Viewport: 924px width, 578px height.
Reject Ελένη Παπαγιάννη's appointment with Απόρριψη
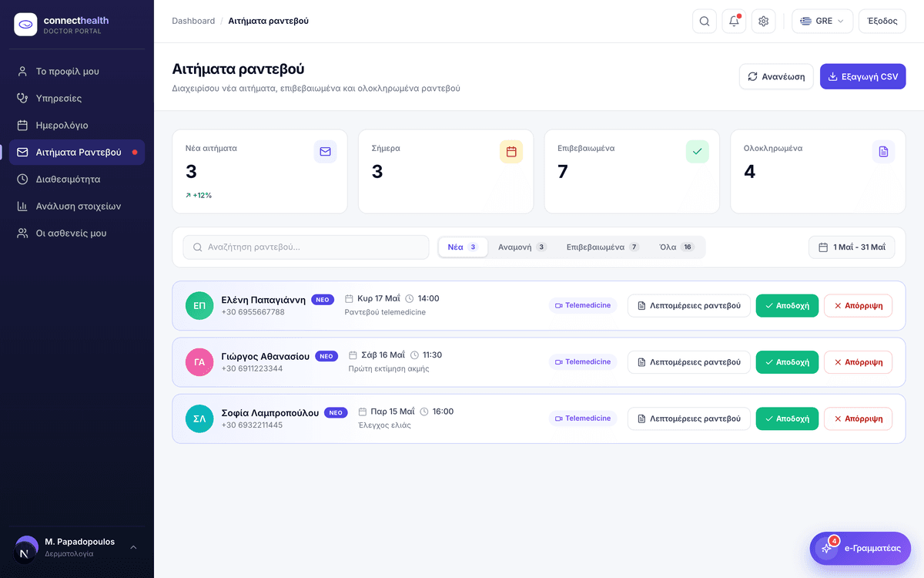(859, 306)
